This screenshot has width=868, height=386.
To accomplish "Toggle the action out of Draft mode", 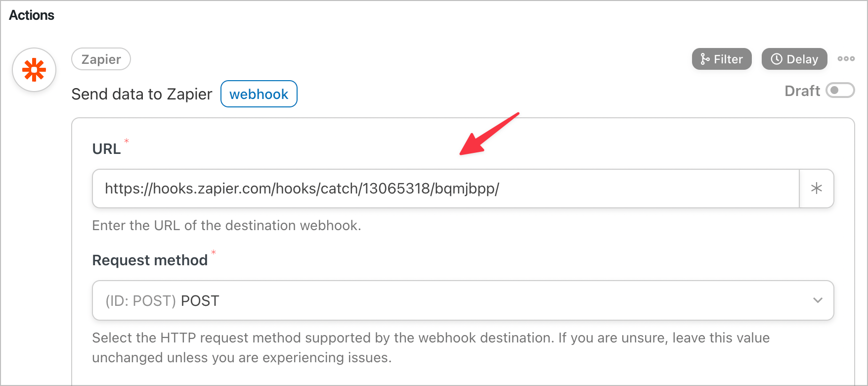I will tap(840, 91).
